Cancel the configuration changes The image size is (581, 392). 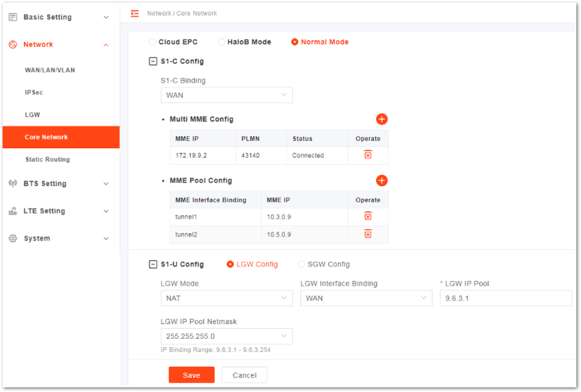coord(244,375)
